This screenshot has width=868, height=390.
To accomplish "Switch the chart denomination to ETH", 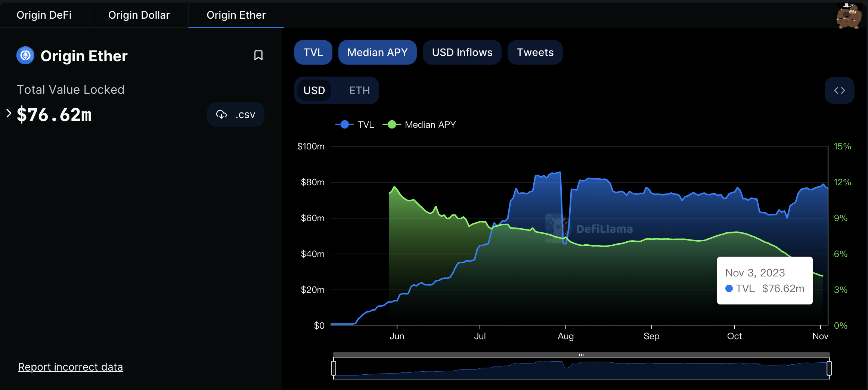I will click(x=359, y=90).
